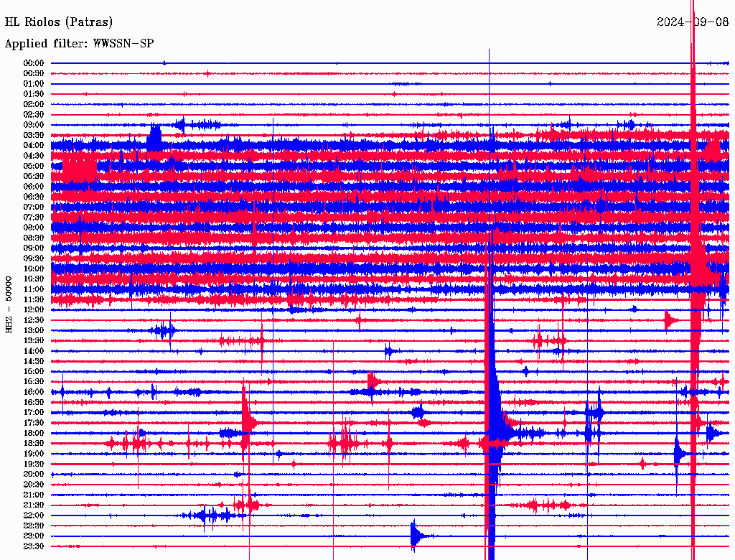735x560 pixels.
Task: Select the 00:30 time label
Action: [x=34, y=74]
